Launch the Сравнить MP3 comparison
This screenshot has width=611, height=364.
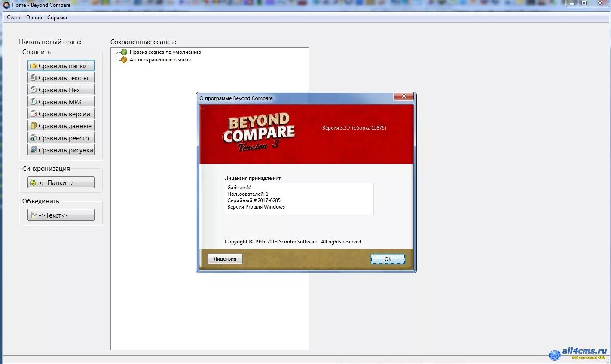(x=61, y=102)
